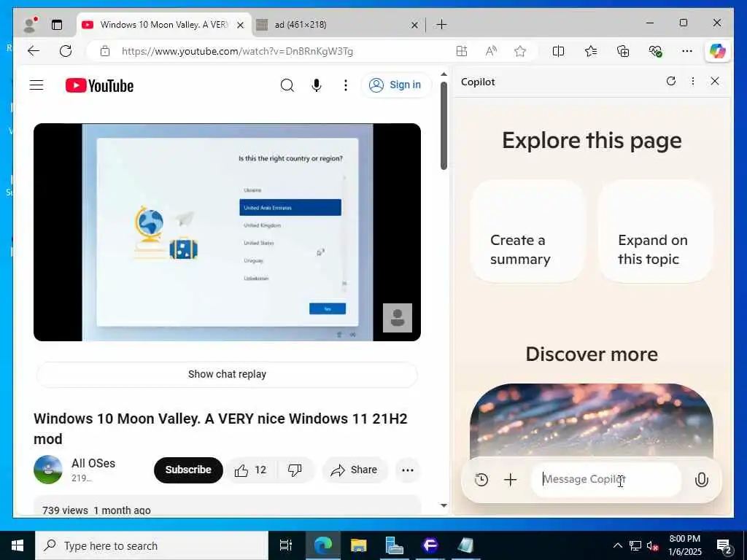Share the video
Screen dimensions: 747x560
coord(355,470)
